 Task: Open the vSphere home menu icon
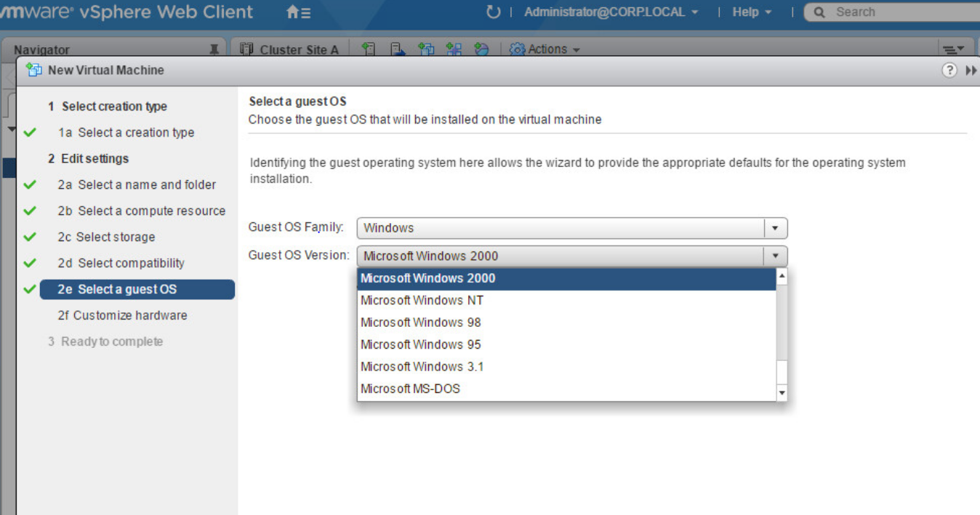pyautogui.click(x=298, y=12)
